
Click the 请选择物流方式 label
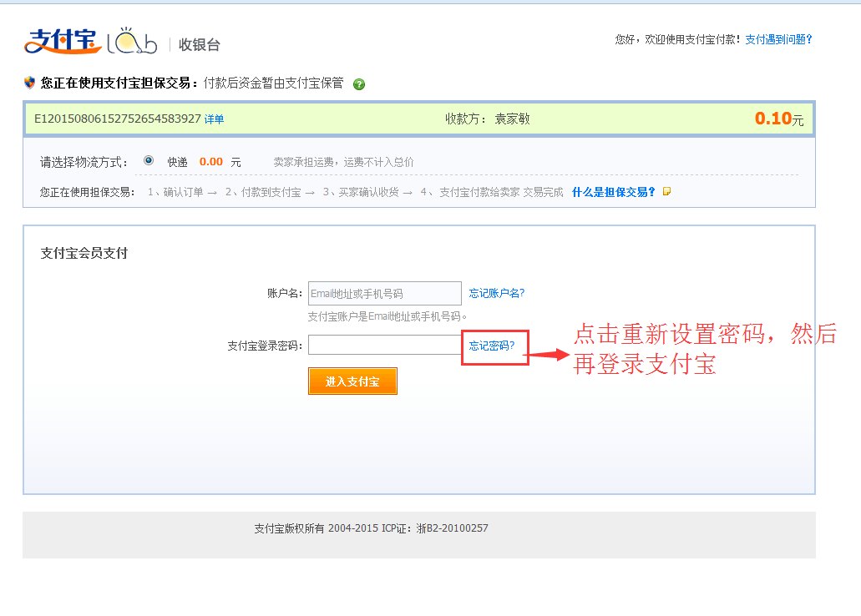point(84,162)
